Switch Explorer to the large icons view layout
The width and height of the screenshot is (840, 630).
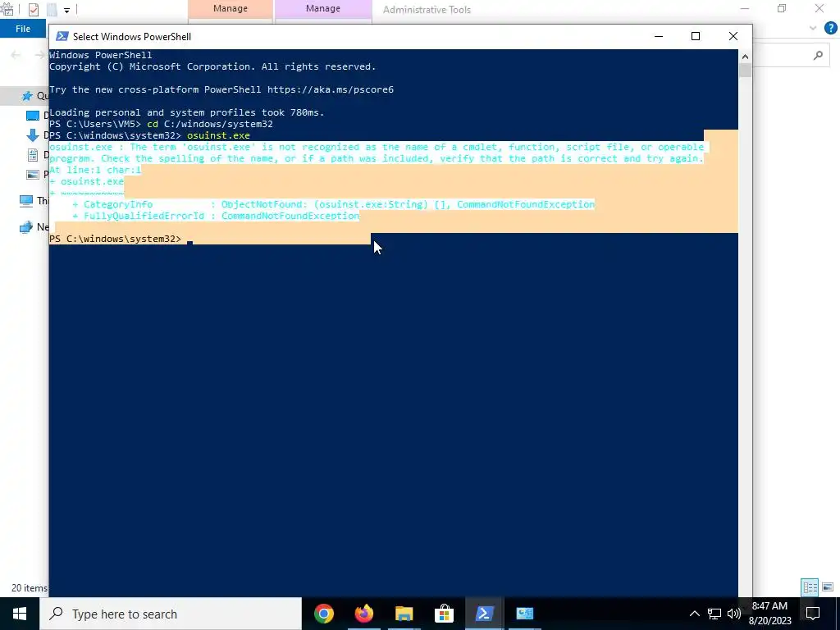[828, 587]
